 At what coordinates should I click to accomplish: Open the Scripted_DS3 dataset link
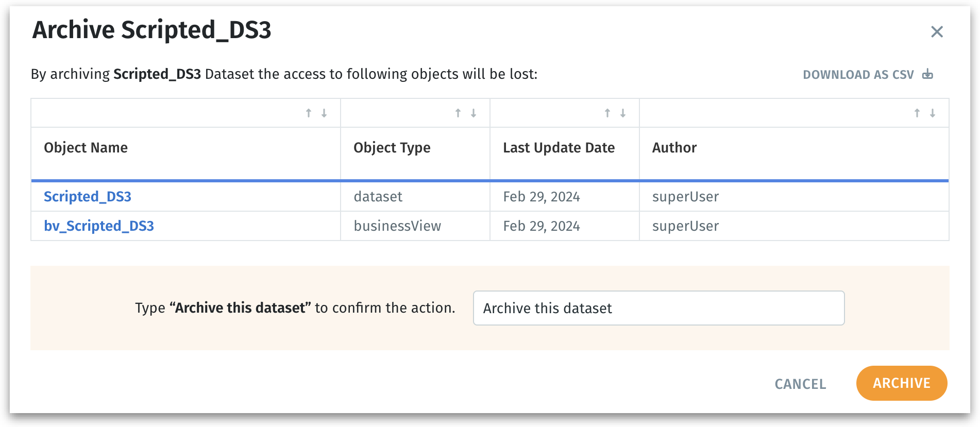(x=88, y=197)
